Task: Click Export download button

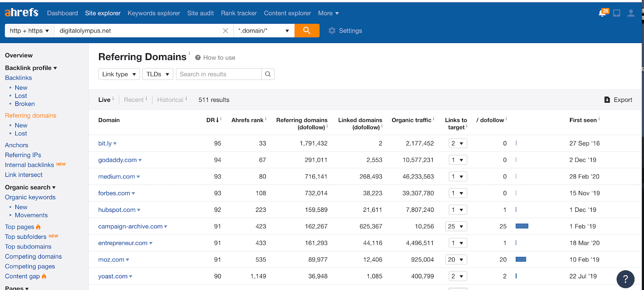Action: click(618, 100)
